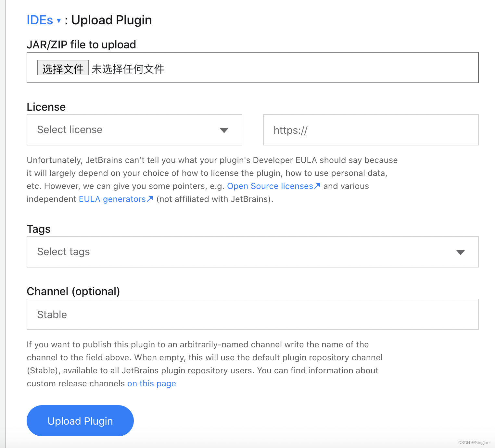Click the blue Upload Plugin button
The image size is (495, 448).
point(80,421)
